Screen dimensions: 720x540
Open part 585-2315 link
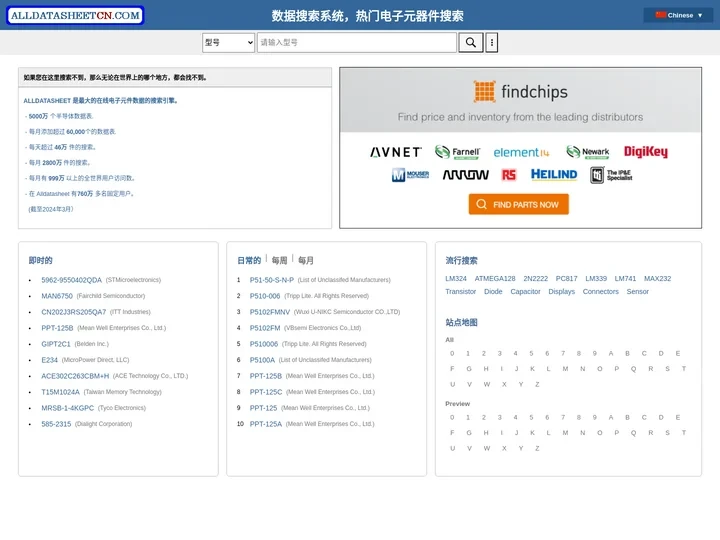[56, 424]
